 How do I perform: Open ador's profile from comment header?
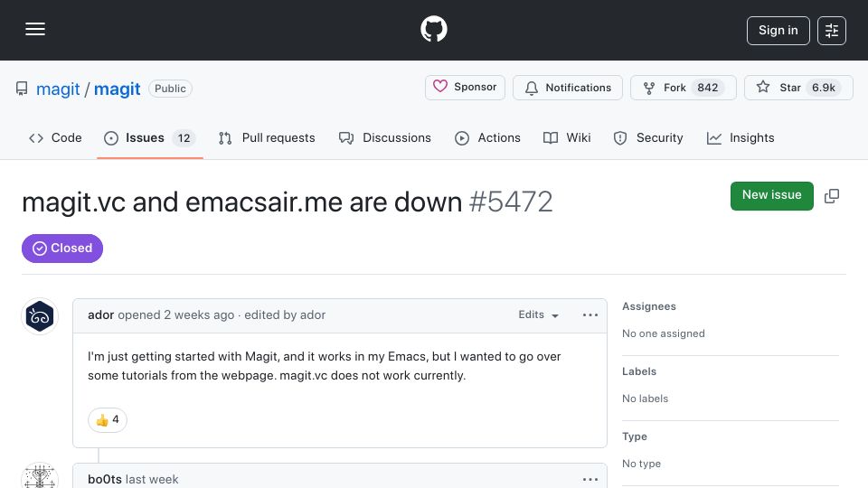point(100,314)
